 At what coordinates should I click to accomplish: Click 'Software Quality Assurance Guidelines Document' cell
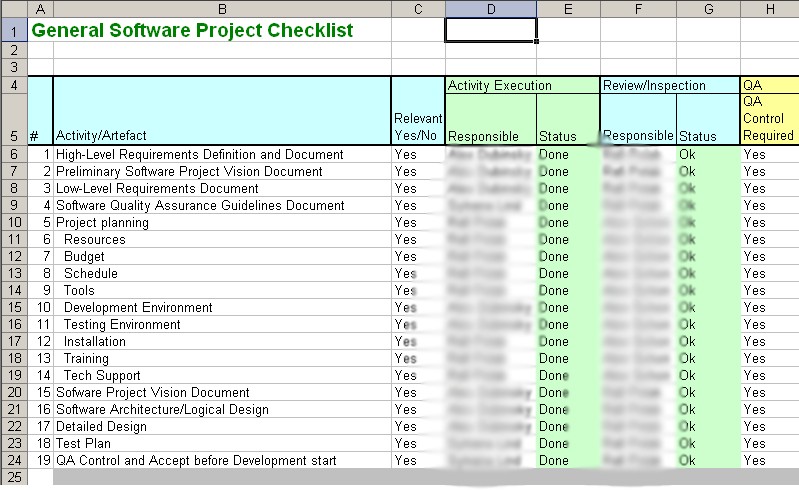tap(222, 205)
